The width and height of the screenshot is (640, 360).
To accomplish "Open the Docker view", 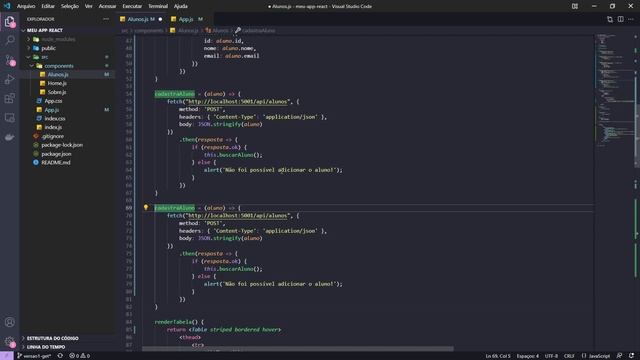I will point(10,137).
